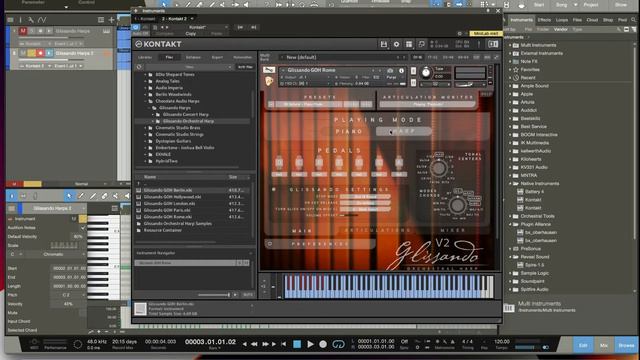This screenshot has height=360, width=640.
Task: Solo Glissando Harps 2 track
Action: coord(31,53)
